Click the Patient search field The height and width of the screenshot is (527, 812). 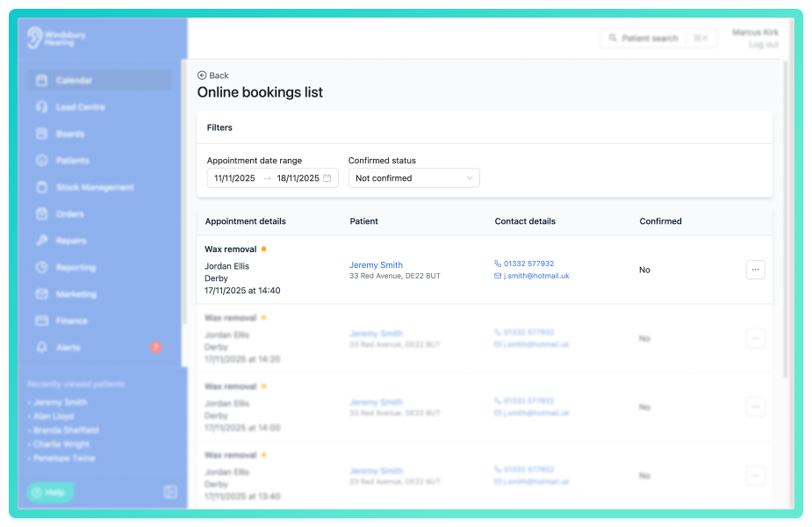[658, 38]
